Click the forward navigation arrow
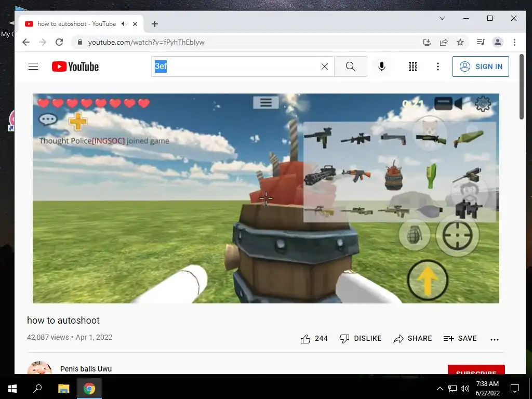The image size is (532, 399). coord(43,42)
